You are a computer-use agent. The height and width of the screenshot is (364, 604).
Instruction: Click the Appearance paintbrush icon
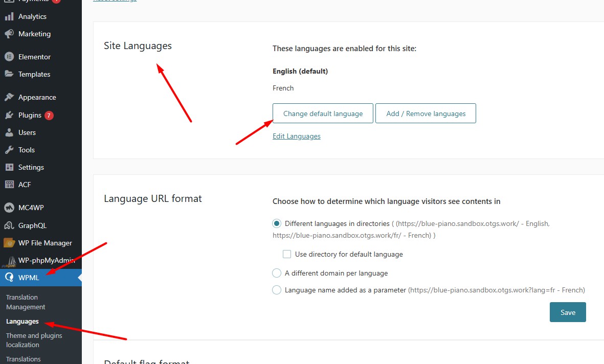9,97
